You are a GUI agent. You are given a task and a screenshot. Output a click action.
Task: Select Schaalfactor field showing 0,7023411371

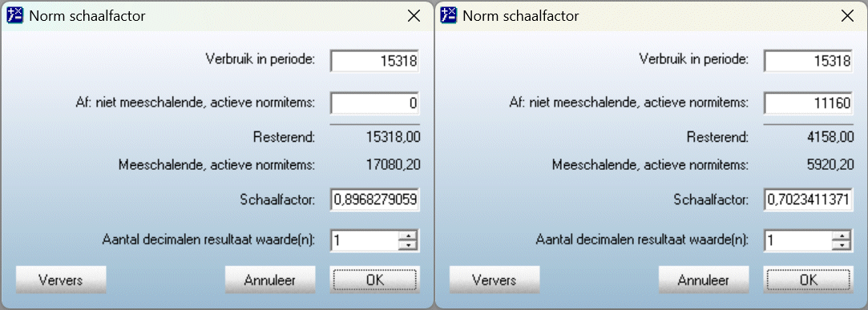coord(808,199)
